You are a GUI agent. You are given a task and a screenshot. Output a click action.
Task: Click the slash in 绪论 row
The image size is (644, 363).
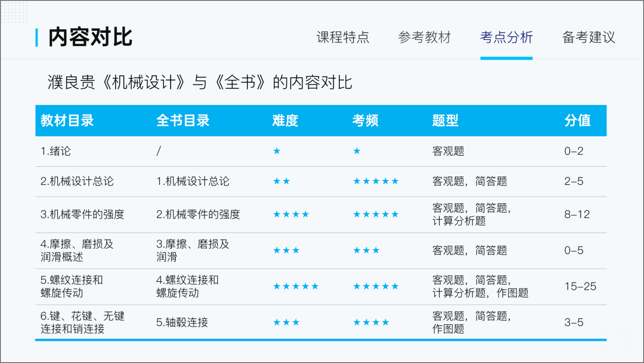click(x=159, y=151)
